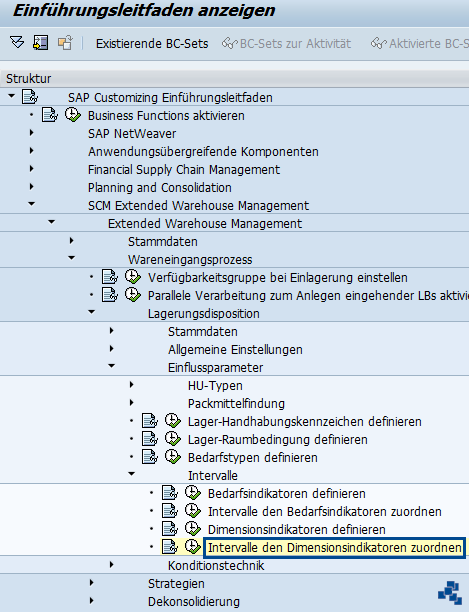Click the Position toolbar icon with yellow arrow
The width and height of the screenshot is (469, 612).
(41, 42)
